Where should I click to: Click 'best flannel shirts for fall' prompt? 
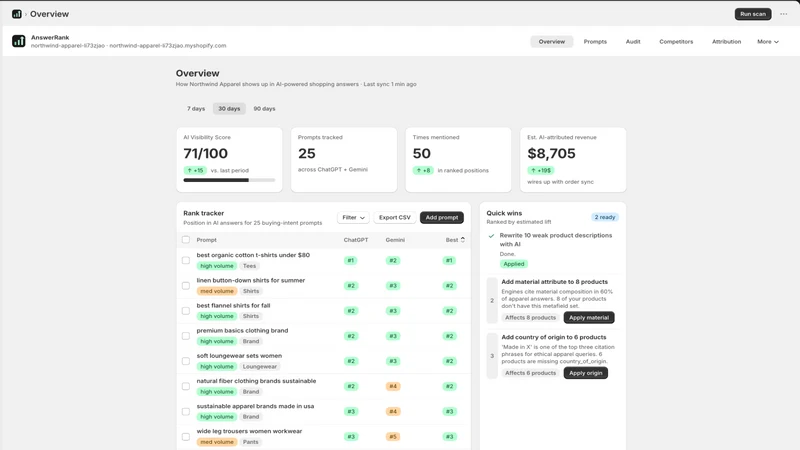click(x=233, y=306)
